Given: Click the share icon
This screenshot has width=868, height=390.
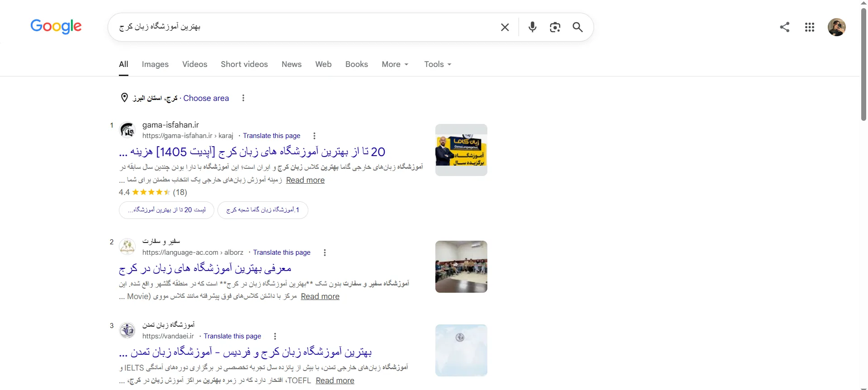Looking at the screenshot, I should pyautogui.click(x=785, y=27).
